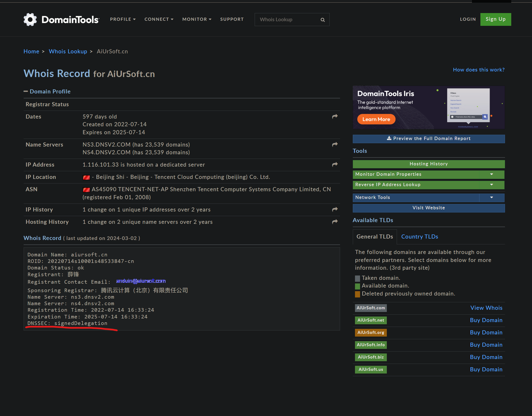
Task: Click the orange AiUrSoft.org domain badge
Action: (370, 332)
